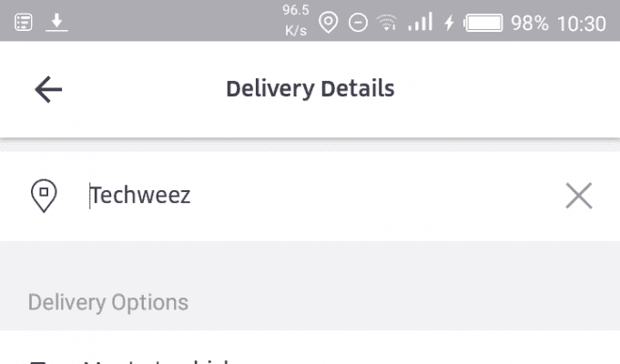Tap the Delivery Details title

[x=310, y=89]
